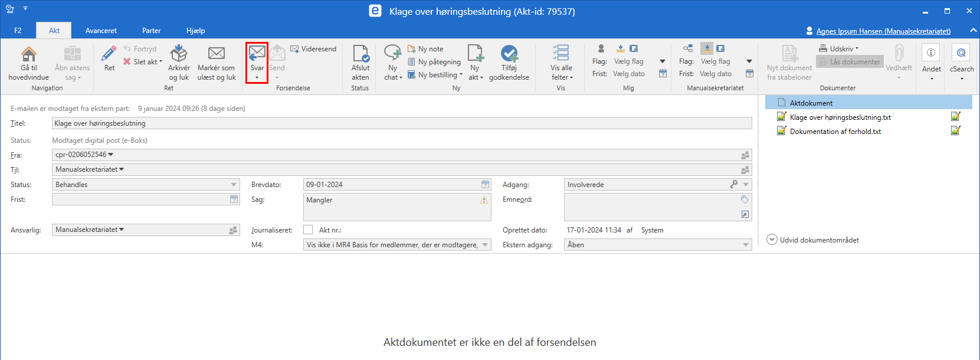The height and width of the screenshot is (360, 980).
Task: Select Klage over høringsbeslutning.txt document
Action: (840, 117)
